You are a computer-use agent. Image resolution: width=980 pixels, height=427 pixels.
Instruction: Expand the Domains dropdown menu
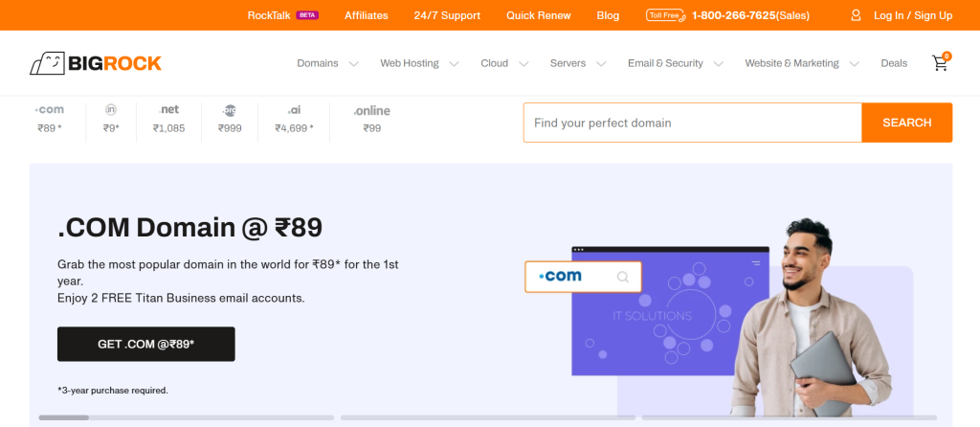[x=327, y=63]
